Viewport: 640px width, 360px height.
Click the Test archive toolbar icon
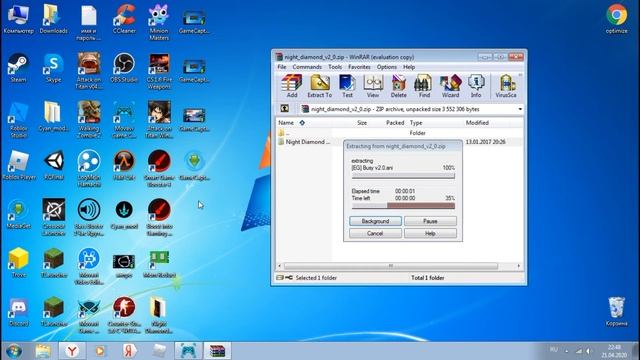347,86
